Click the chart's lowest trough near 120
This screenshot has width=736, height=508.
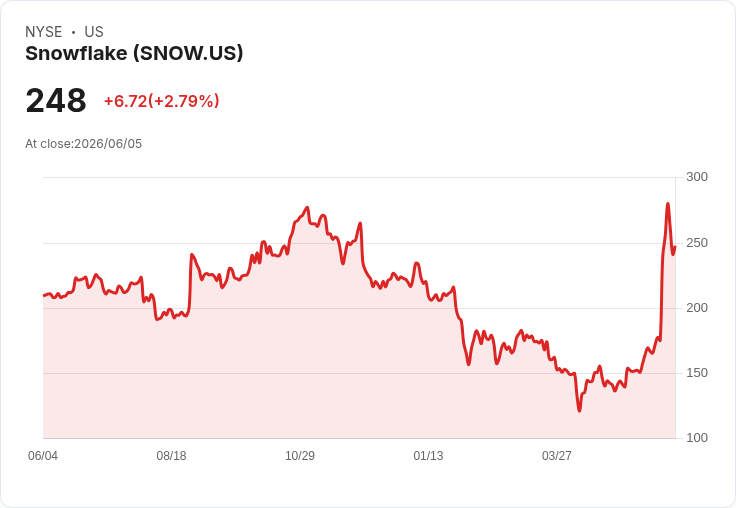click(x=579, y=411)
